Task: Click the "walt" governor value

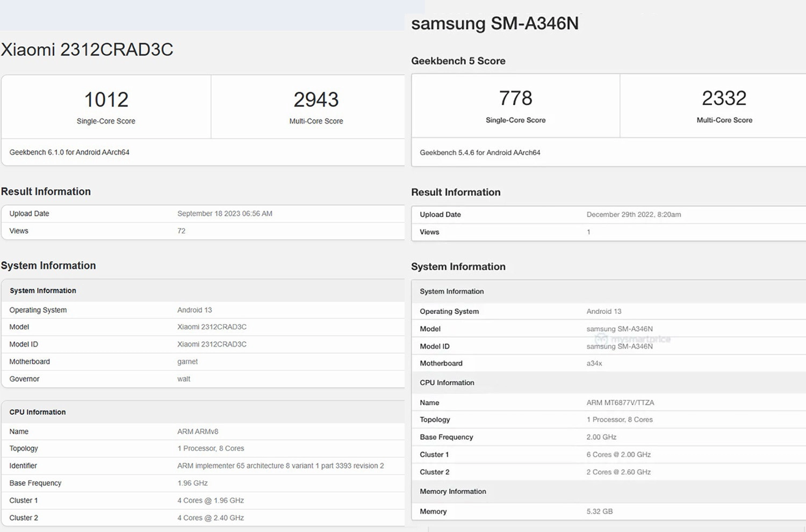Action: [184, 379]
